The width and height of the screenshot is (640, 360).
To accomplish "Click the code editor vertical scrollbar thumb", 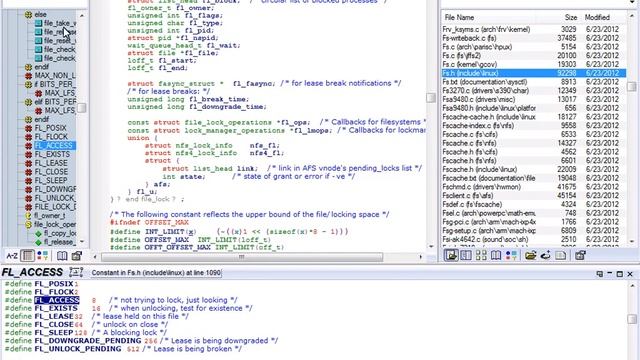I will point(431,98).
